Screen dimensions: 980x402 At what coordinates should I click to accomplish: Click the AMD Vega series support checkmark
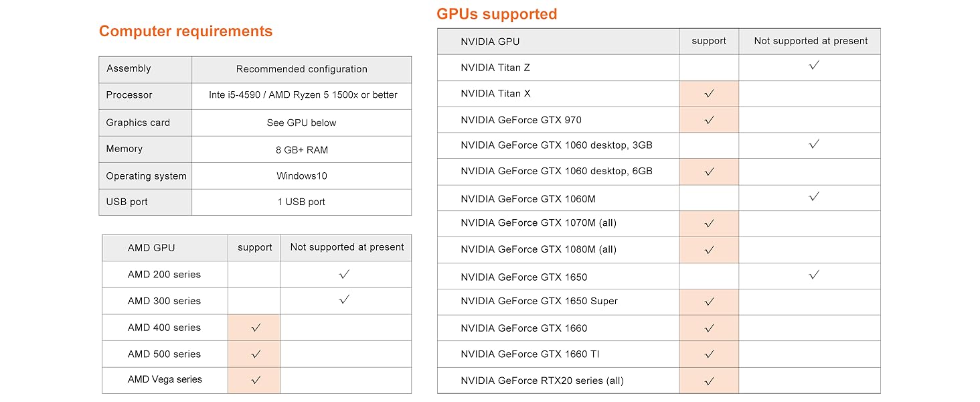pos(255,380)
